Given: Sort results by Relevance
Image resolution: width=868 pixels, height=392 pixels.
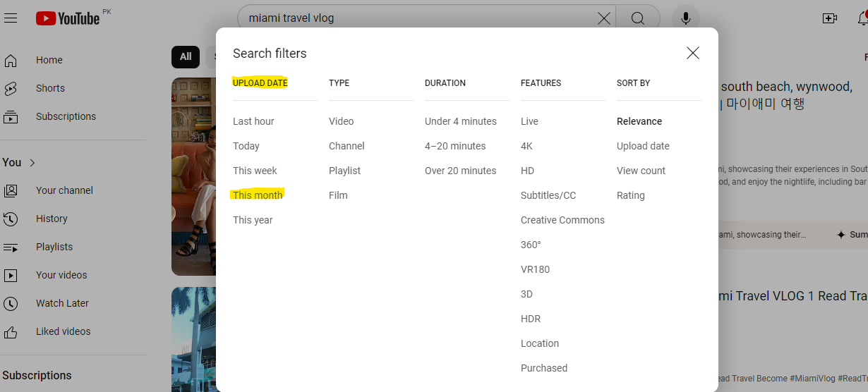Looking at the screenshot, I should pyautogui.click(x=639, y=121).
